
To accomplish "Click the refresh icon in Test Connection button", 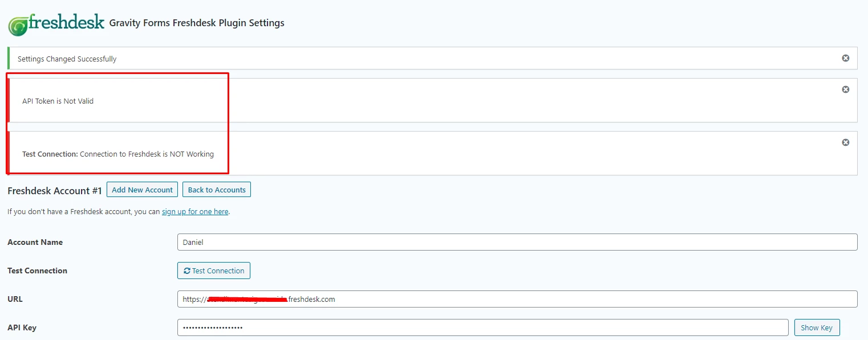I will (x=186, y=271).
